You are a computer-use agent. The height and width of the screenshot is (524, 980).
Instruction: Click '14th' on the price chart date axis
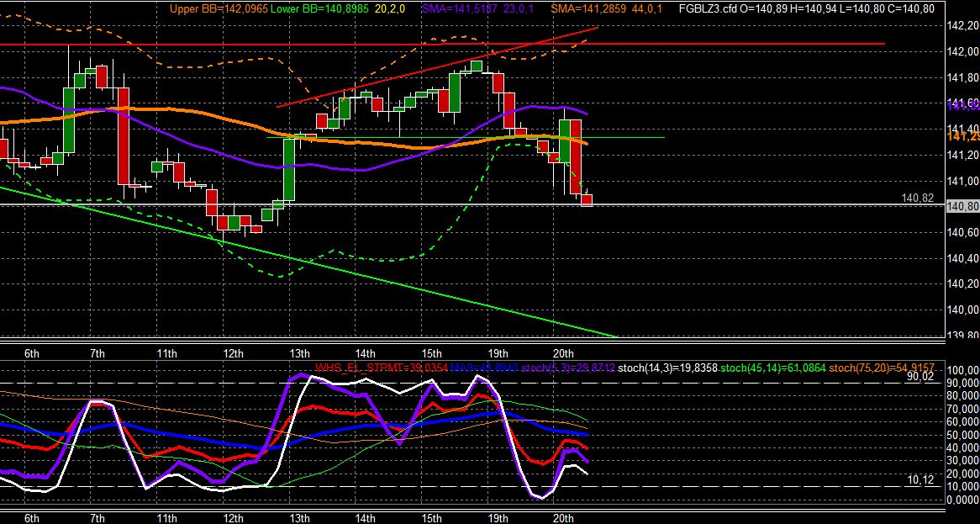(365, 353)
